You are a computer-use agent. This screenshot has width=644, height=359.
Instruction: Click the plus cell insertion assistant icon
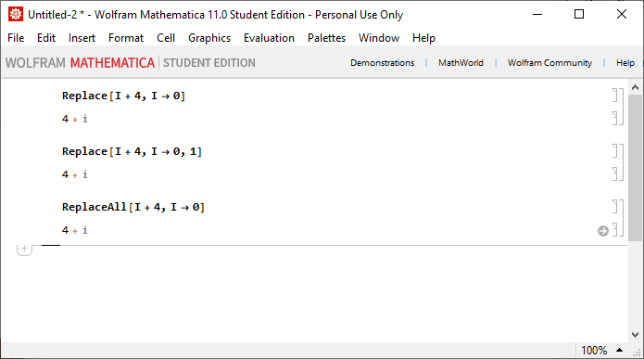24,249
